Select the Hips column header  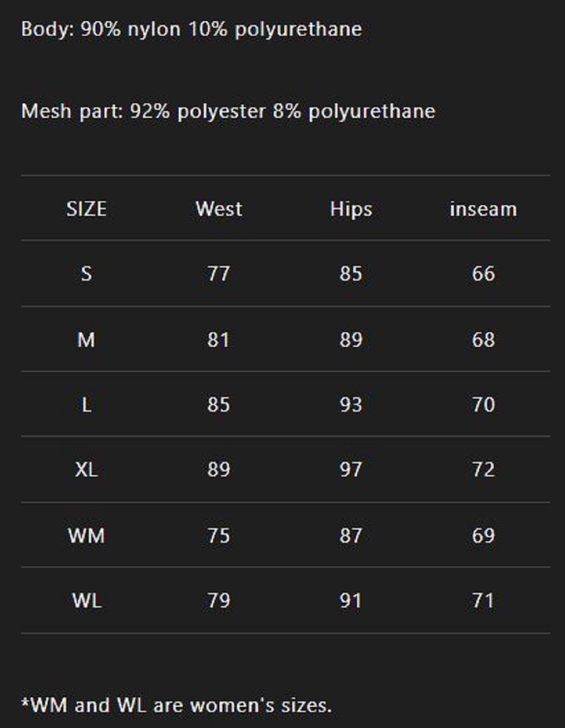coord(351,209)
